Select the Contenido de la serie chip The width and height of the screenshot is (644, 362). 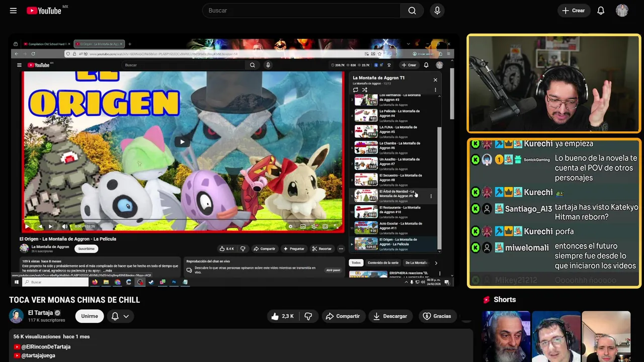[x=383, y=263]
